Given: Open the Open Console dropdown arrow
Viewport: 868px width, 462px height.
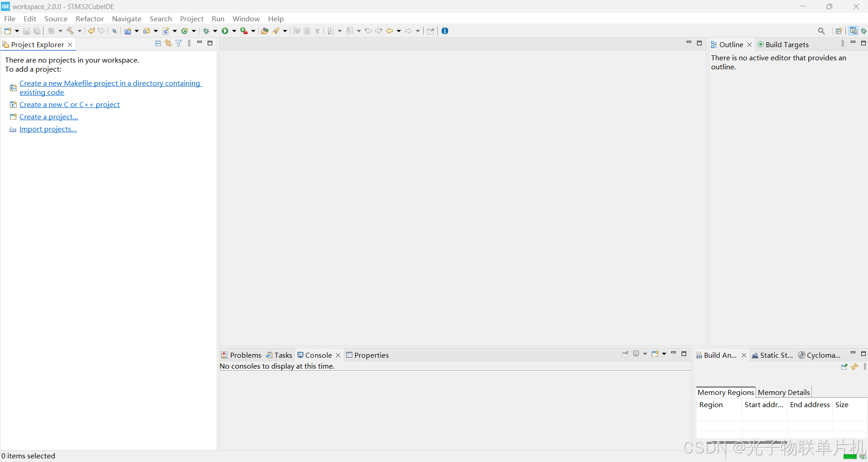Looking at the screenshot, I should pyautogui.click(x=664, y=354).
